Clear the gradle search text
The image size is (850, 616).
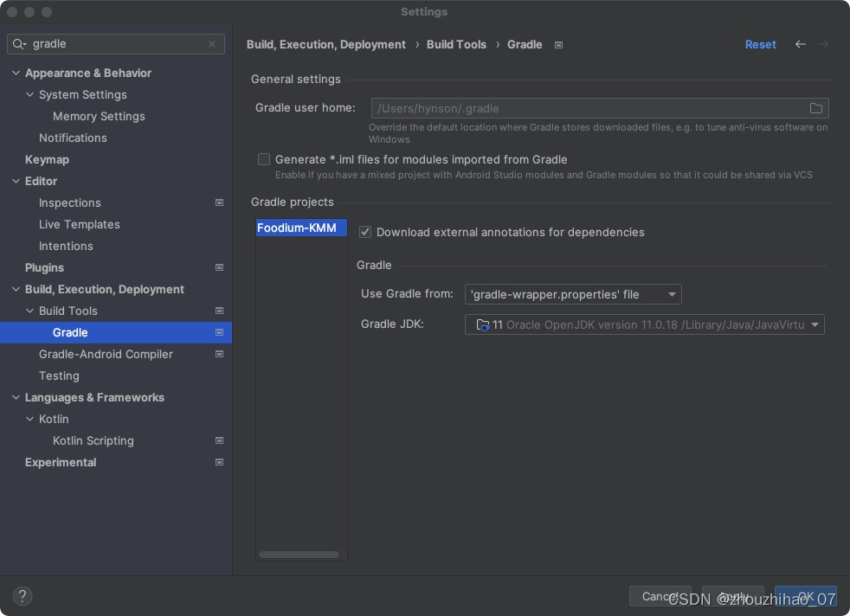[x=212, y=44]
